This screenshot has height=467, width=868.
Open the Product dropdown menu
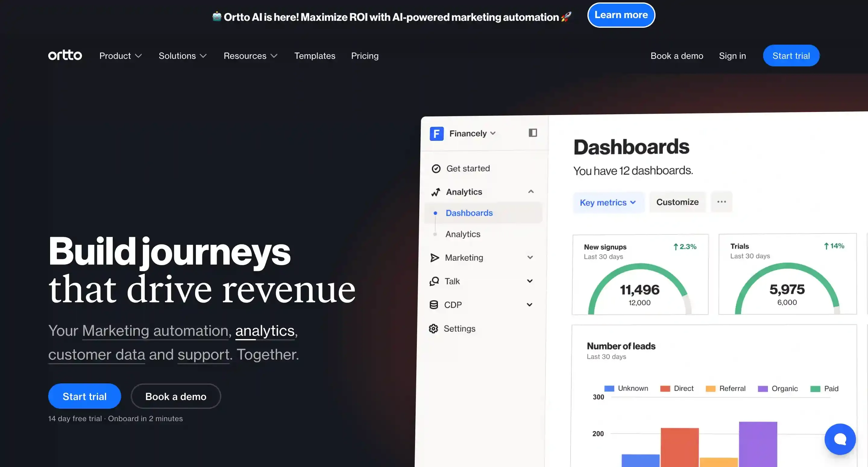[x=120, y=56]
